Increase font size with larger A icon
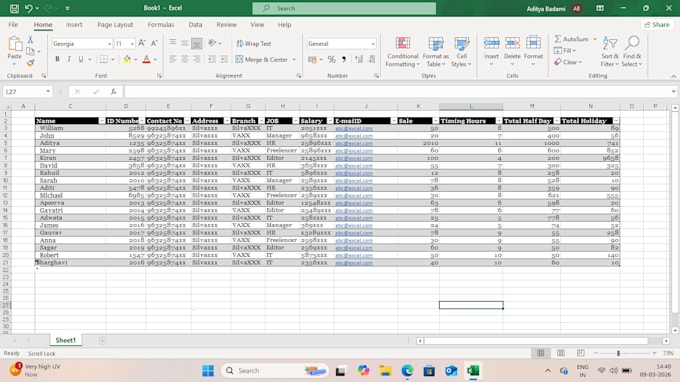 click(x=142, y=43)
